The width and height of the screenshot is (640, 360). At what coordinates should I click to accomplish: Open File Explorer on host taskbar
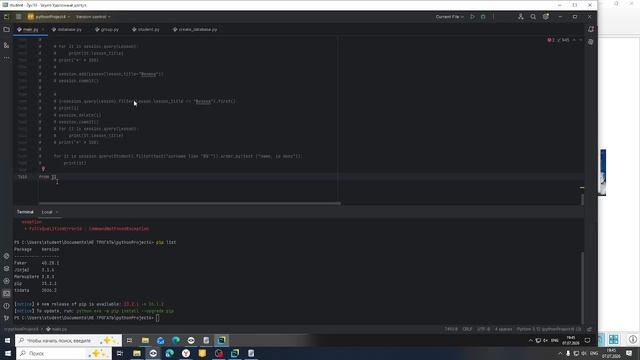click(137, 353)
